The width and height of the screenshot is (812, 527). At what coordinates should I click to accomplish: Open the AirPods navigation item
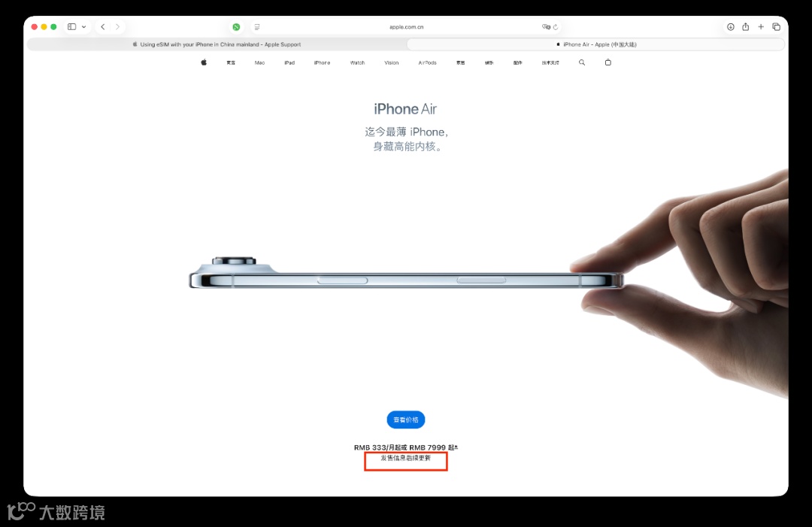pyautogui.click(x=427, y=62)
